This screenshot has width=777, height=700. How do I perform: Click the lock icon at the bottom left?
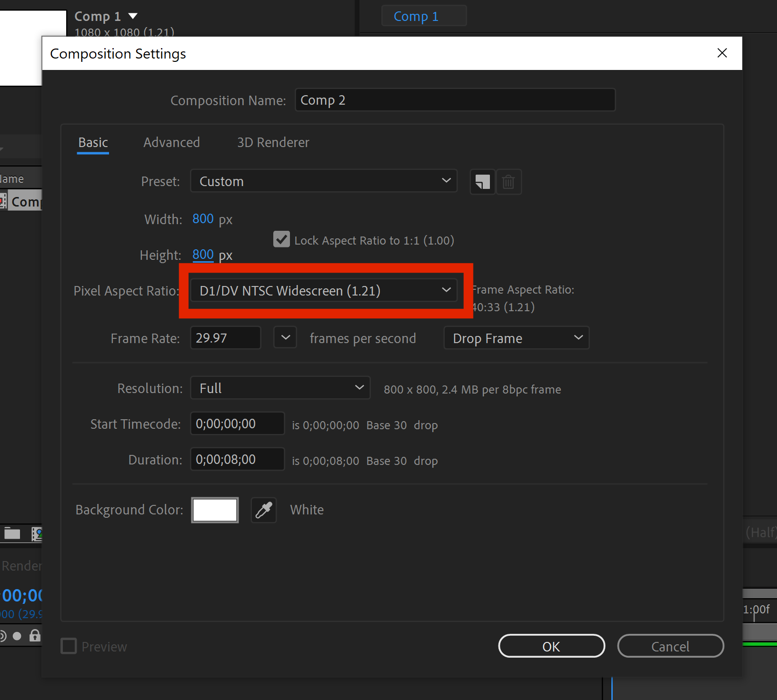pyautogui.click(x=34, y=635)
